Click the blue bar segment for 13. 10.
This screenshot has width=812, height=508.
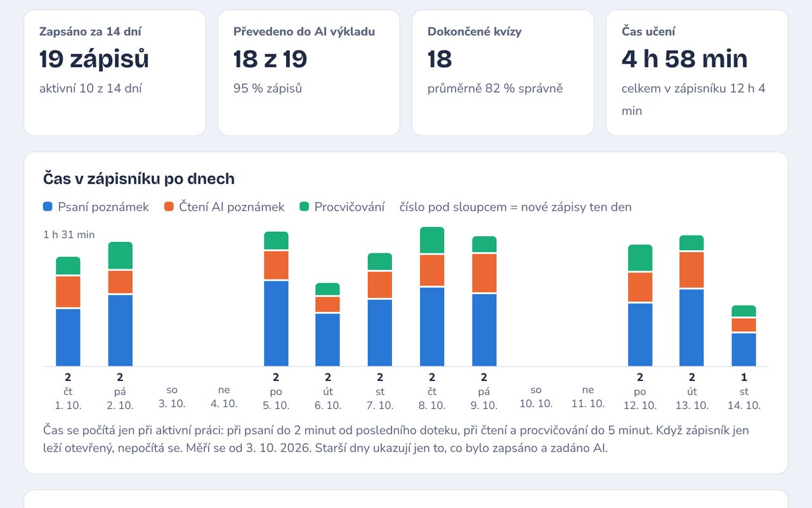[x=692, y=328]
